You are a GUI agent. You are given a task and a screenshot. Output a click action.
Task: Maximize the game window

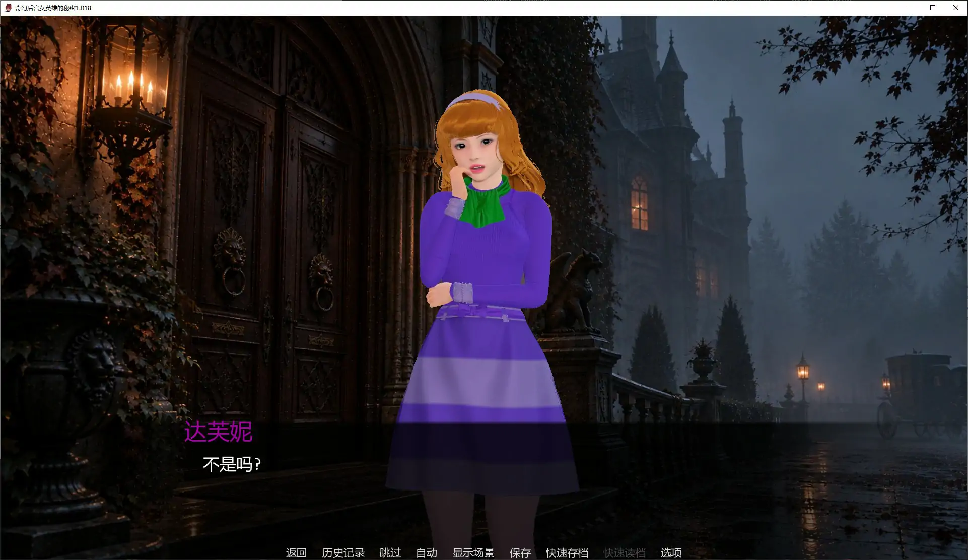pos(933,8)
